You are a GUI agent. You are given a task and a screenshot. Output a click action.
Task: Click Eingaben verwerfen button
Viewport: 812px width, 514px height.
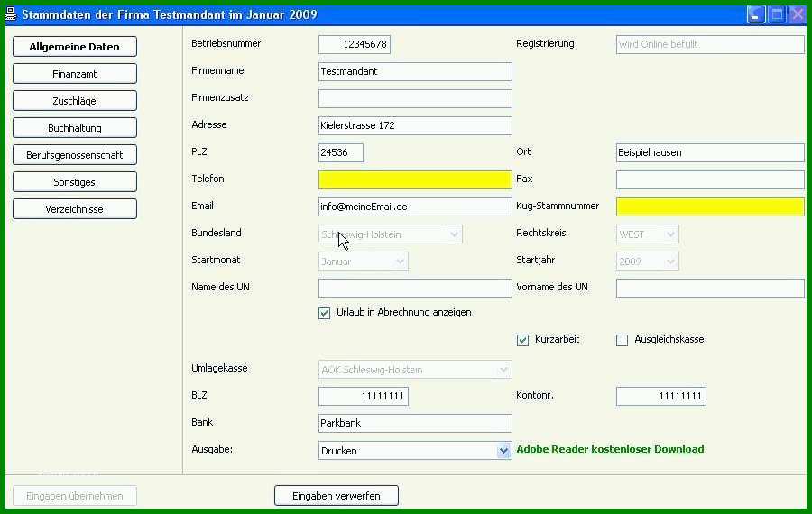337,495
